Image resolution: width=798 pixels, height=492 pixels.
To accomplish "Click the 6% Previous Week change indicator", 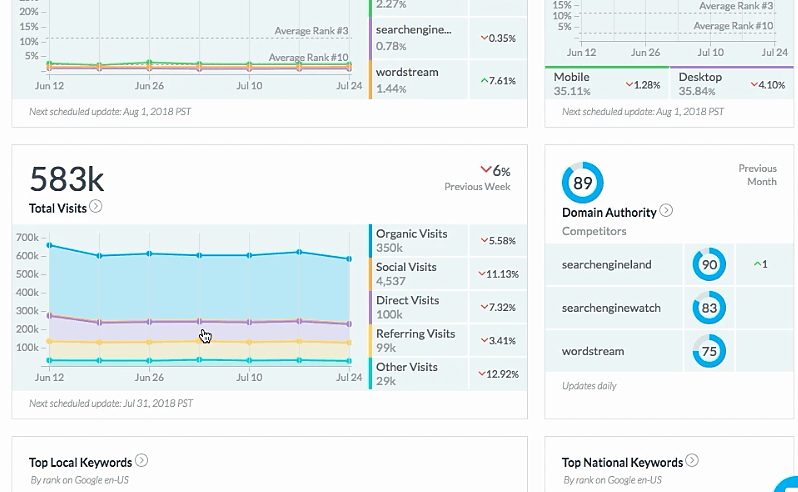I will tap(495, 170).
